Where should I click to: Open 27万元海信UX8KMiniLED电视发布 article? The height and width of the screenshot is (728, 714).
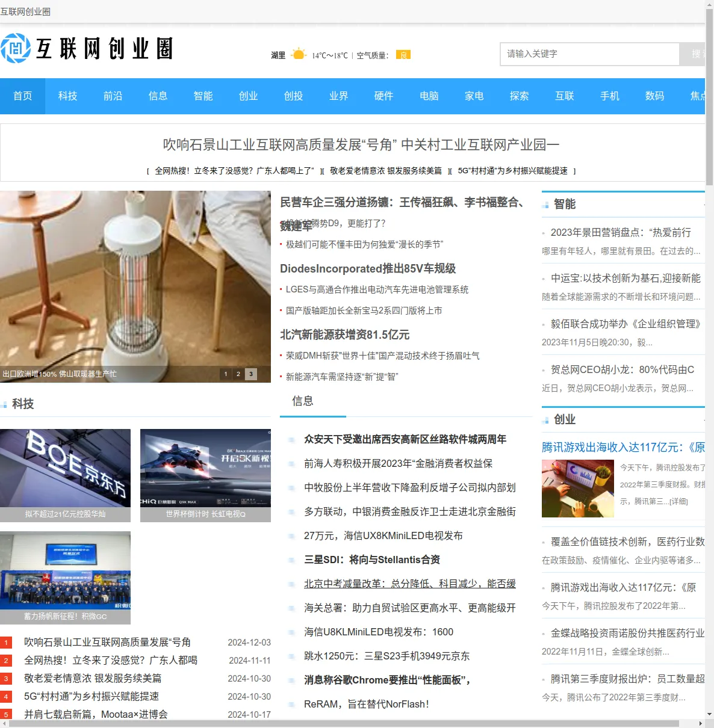point(383,535)
